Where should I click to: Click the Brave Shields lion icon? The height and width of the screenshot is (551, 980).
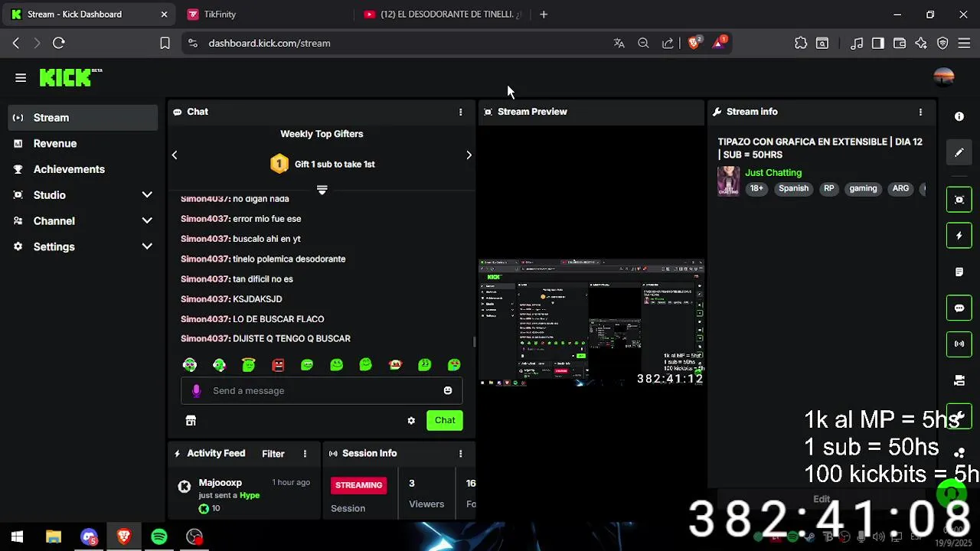(x=694, y=44)
